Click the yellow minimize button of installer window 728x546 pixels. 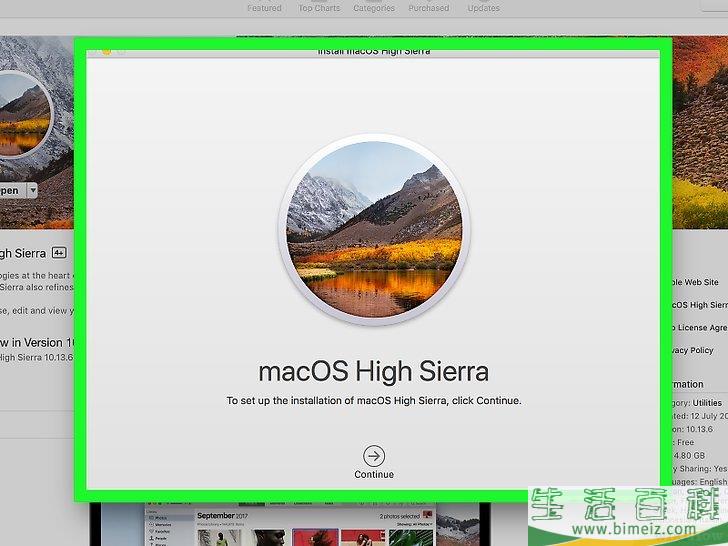107,52
